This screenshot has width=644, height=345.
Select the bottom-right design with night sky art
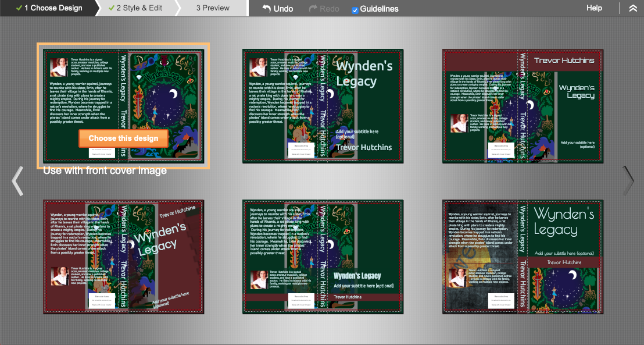tap(523, 256)
